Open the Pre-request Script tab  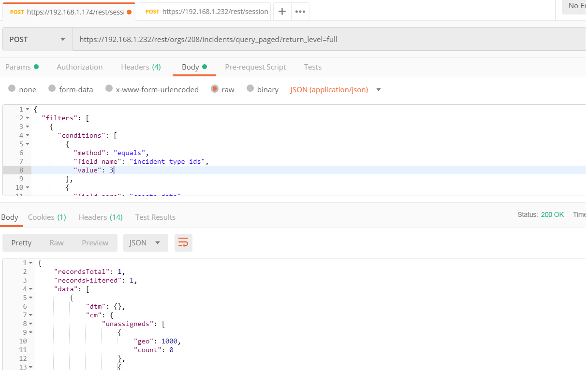[x=255, y=67]
